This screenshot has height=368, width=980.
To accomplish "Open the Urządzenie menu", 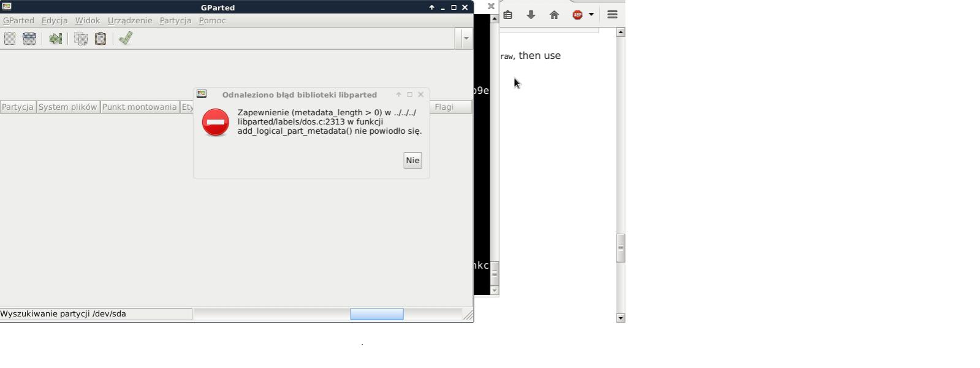I will [130, 20].
